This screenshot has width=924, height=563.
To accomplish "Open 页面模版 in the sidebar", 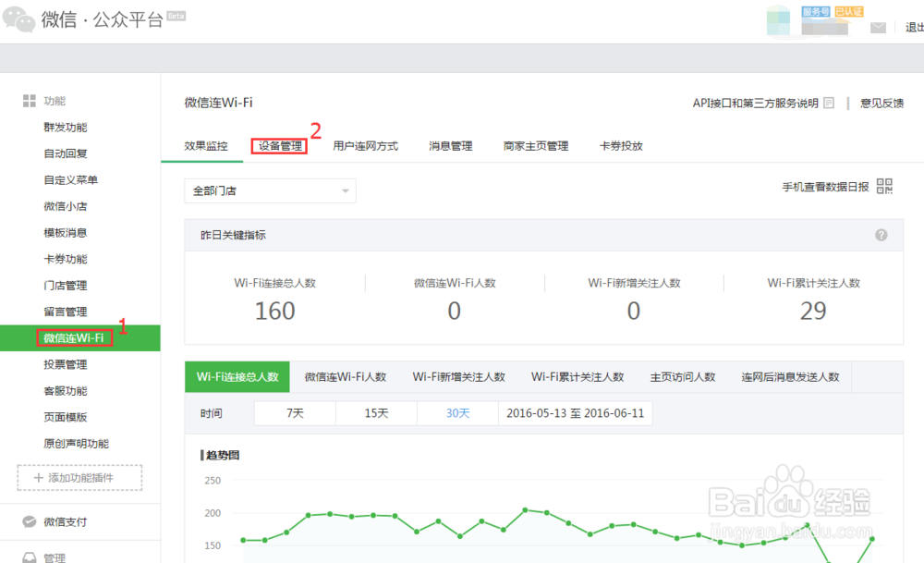I will pyautogui.click(x=66, y=417).
